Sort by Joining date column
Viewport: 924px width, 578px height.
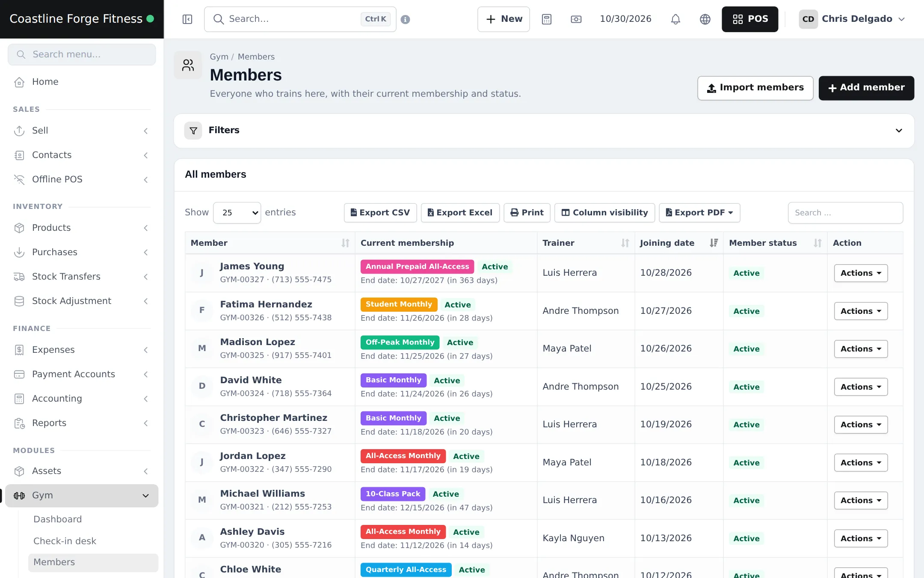[x=679, y=243]
